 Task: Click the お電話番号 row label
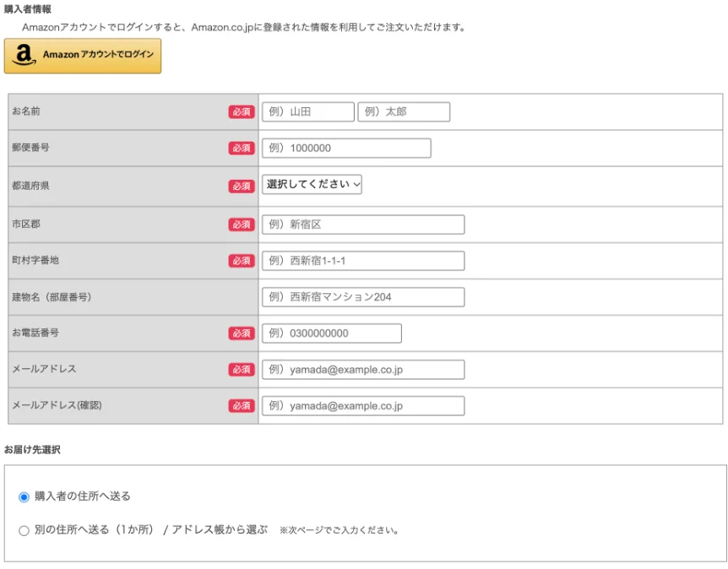pos(35,333)
